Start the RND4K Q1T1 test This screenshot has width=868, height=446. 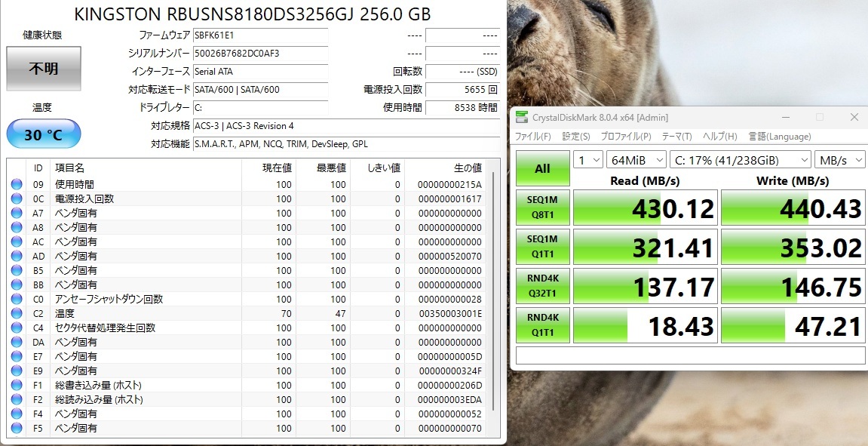coord(542,326)
